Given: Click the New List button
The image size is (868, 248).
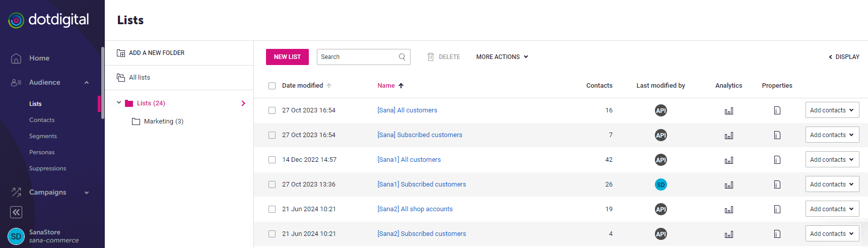Looking at the screenshot, I should click(287, 57).
